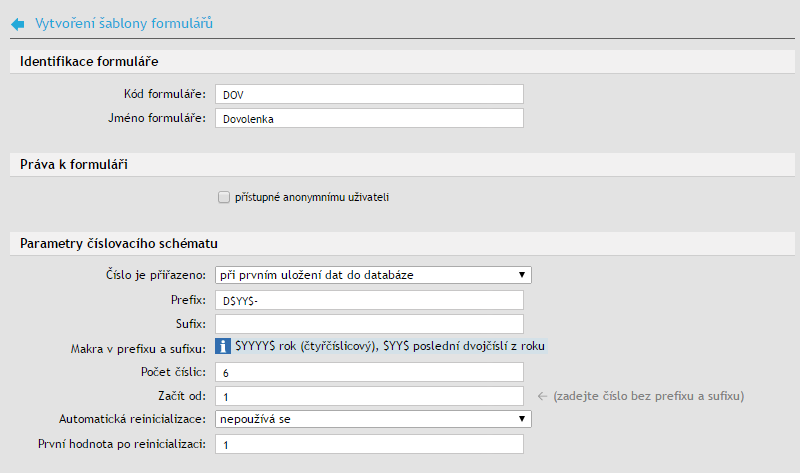Click the blue info icon beside macros
Screen dimensions: 800x473
tap(224, 346)
